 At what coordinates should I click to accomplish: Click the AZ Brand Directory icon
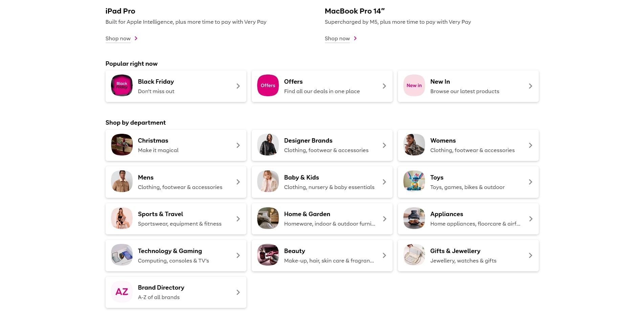pos(122,292)
